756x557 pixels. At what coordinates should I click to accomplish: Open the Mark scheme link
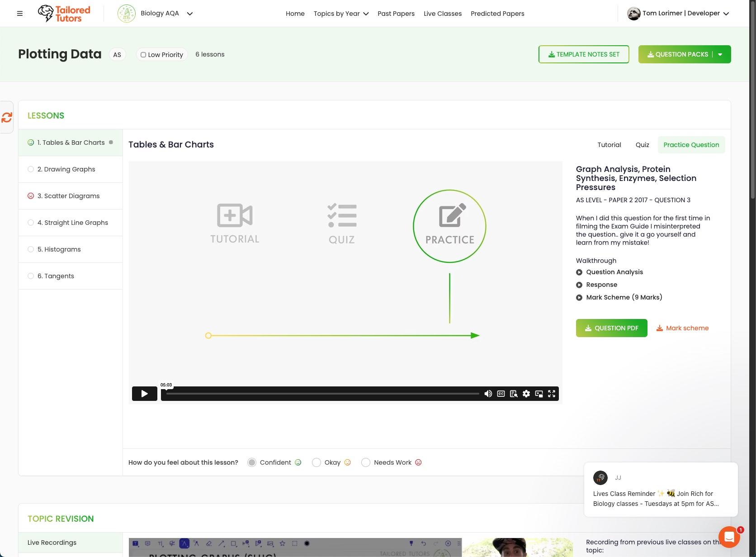pos(682,328)
